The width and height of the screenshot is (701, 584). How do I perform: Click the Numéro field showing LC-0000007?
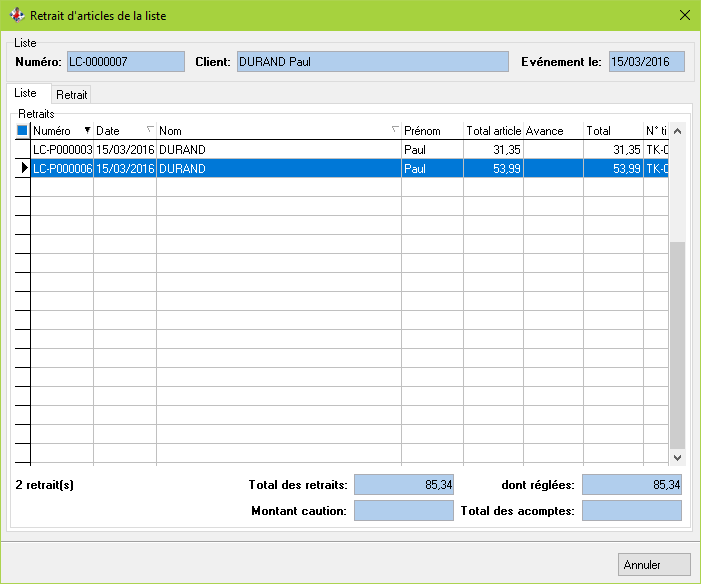point(125,62)
